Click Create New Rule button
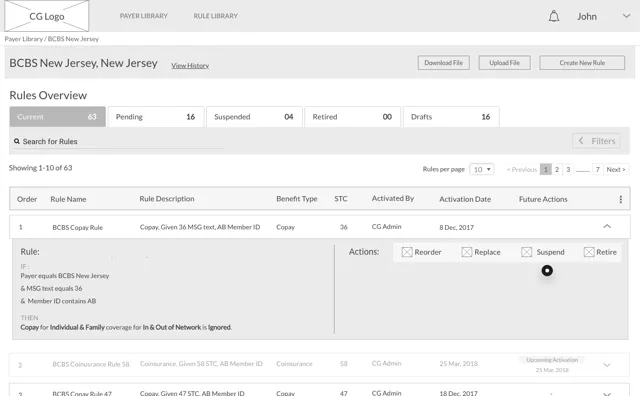640x396 pixels. (582, 63)
